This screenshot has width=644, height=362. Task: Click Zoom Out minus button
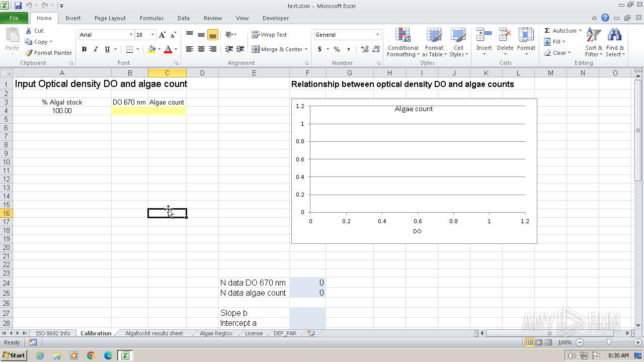coord(579,342)
